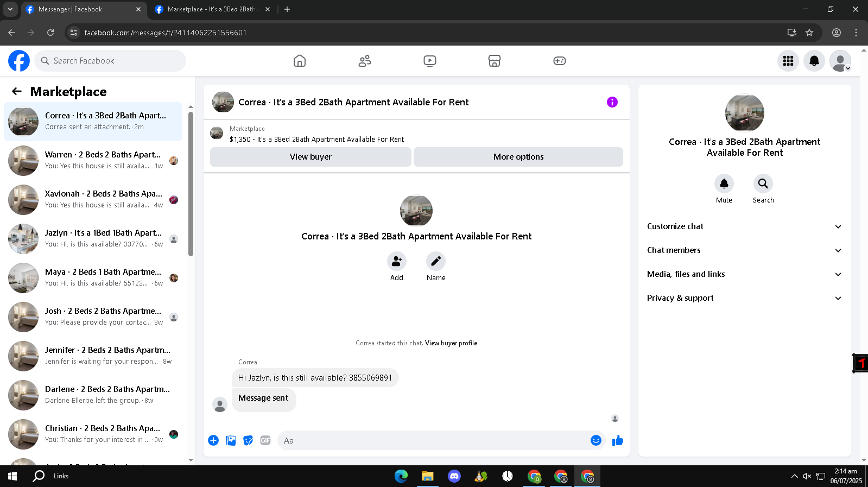The height and width of the screenshot is (487, 868).
Task: Click the $1,350 listing title link
Action: 316,140
